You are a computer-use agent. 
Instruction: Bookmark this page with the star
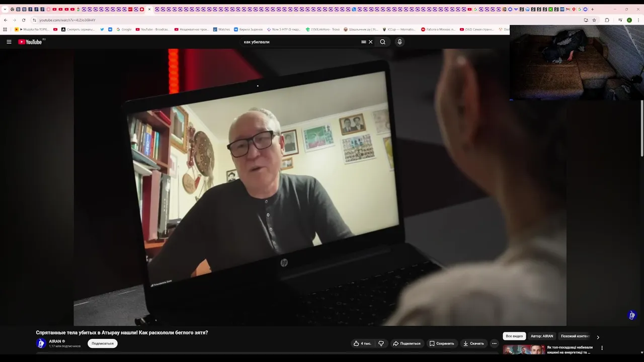click(594, 20)
